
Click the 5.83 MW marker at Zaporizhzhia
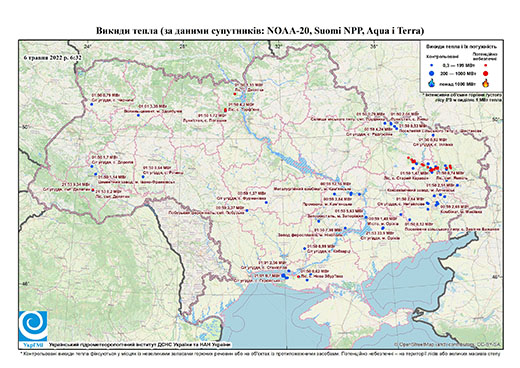tap(366, 217)
